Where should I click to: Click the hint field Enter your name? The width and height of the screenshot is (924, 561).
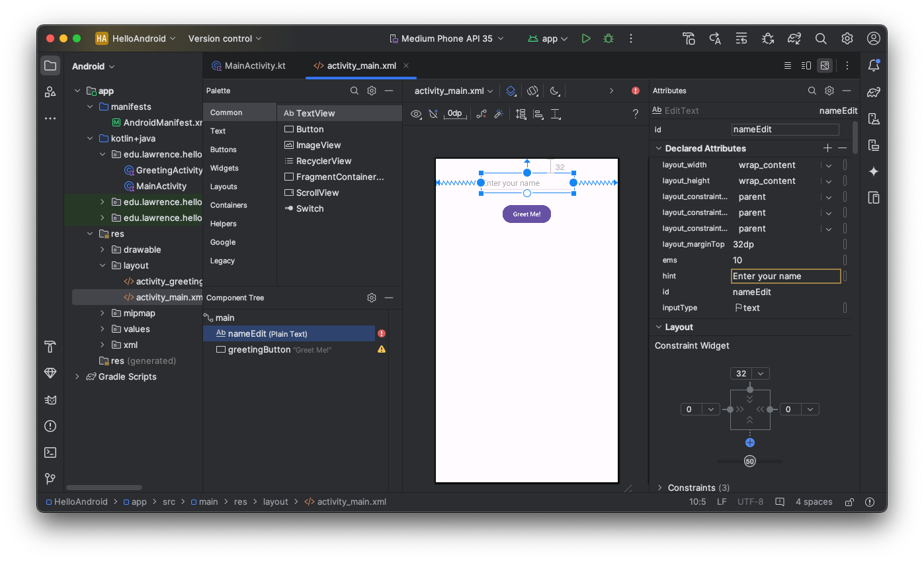tap(786, 276)
